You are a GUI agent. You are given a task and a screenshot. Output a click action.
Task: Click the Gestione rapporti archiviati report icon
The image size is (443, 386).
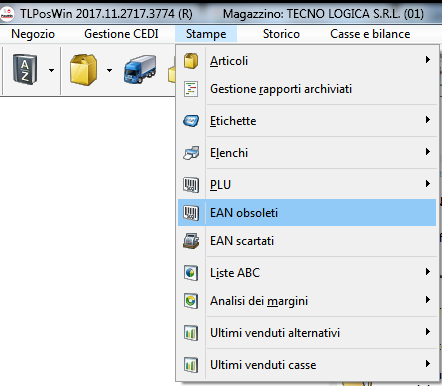[x=191, y=89]
